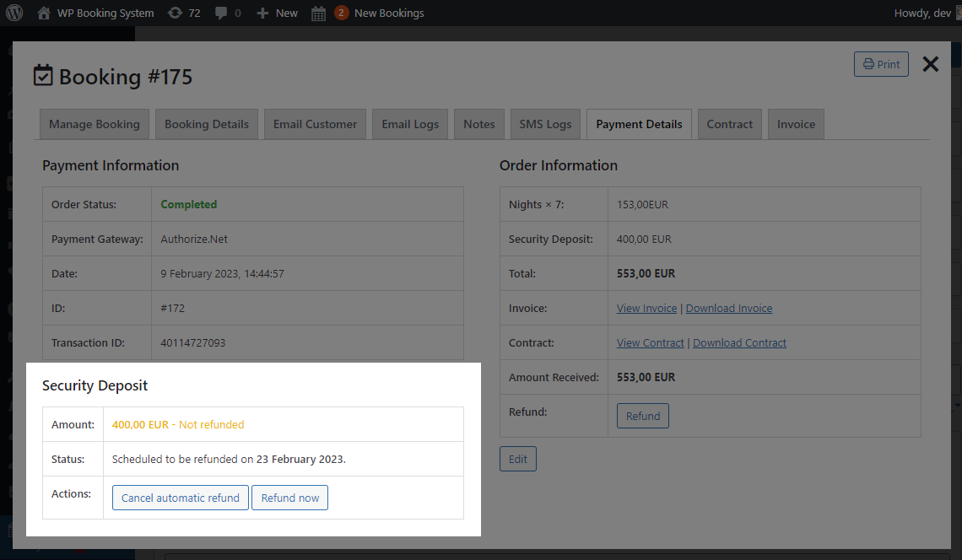Switch to the Contract tab
Image resolution: width=962 pixels, height=560 pixels.
click(x=729, y=124)
